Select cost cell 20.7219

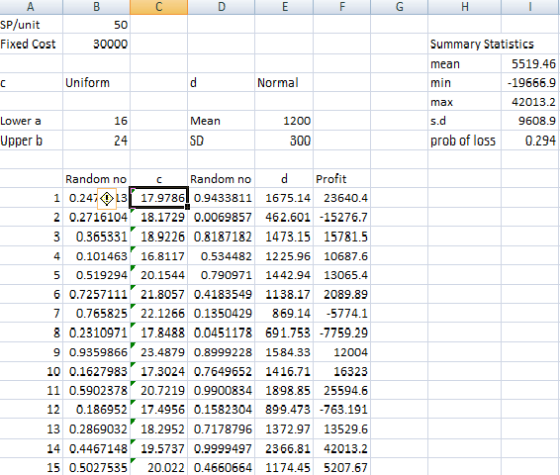(x=159, y=390)
